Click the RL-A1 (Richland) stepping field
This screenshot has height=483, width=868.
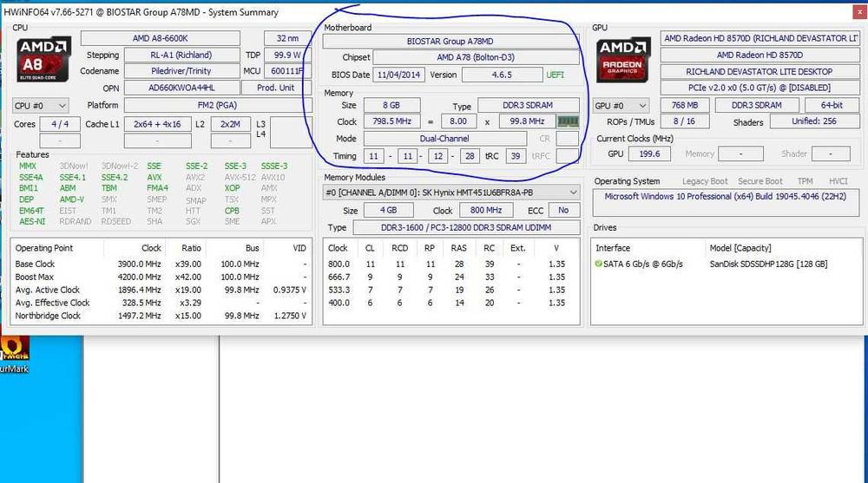[x=181, y=55]
